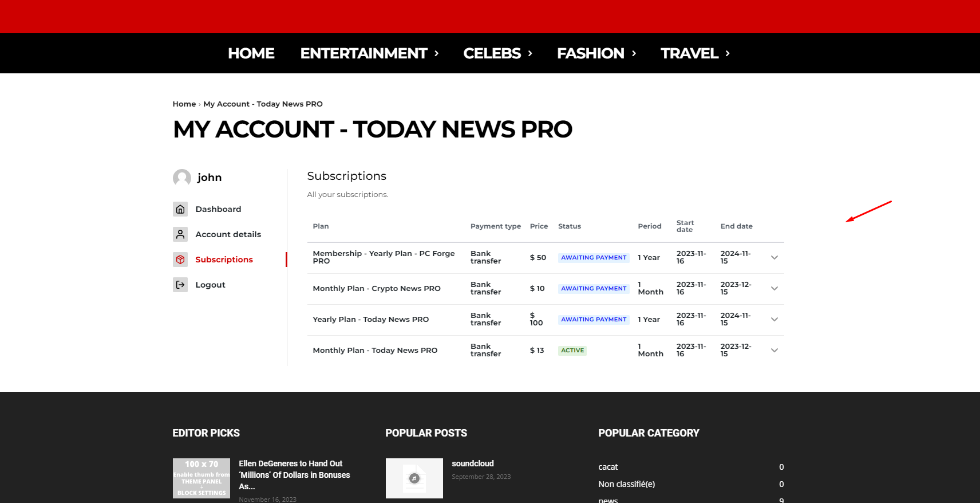Open Dashboard in the account sidebar
This screenshot has height=503, width=980.
click(x=218, y=209)
